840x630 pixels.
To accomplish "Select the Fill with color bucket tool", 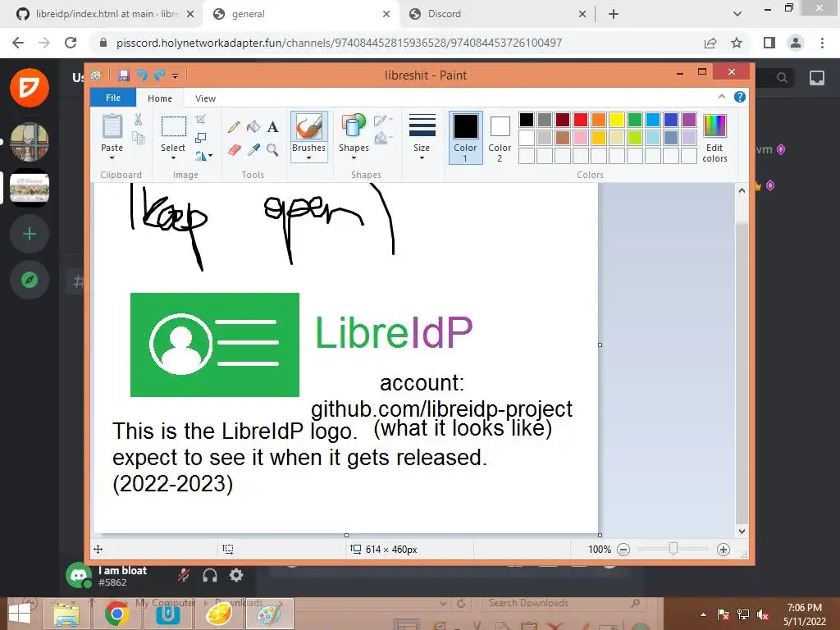I will pyautogui.click(x=253, y=127).
